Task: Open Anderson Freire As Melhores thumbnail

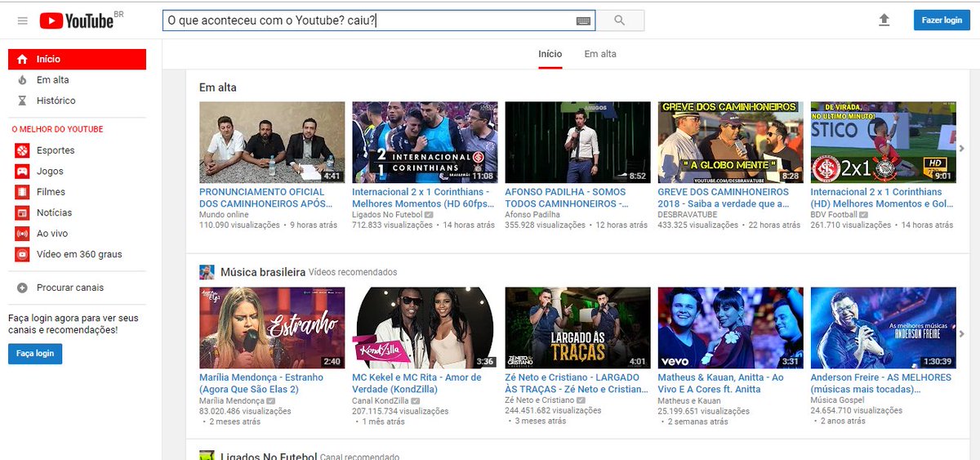Action: pos(883,328)
